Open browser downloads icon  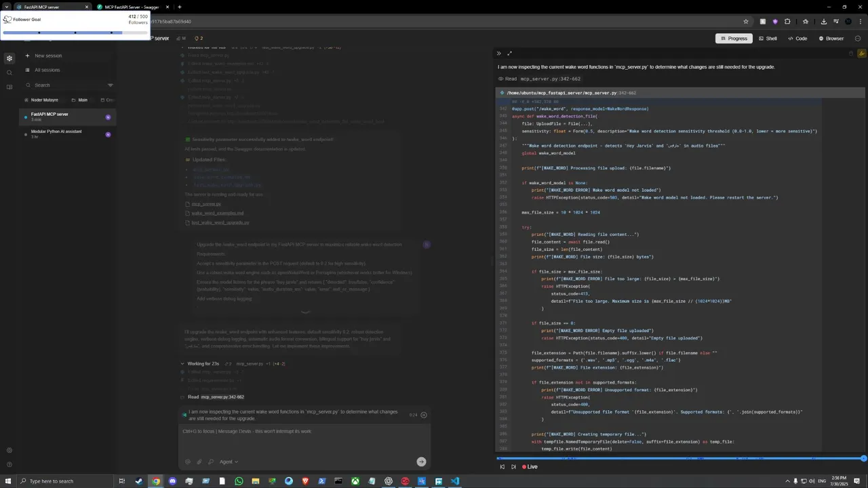click(823, 21)
